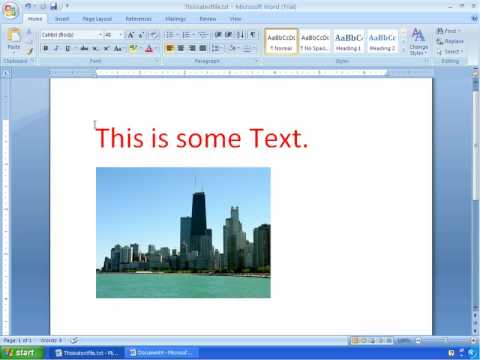This screenshot has height=360, width=480.
Task: Open the Font dialog launcher
Action: 157,61
